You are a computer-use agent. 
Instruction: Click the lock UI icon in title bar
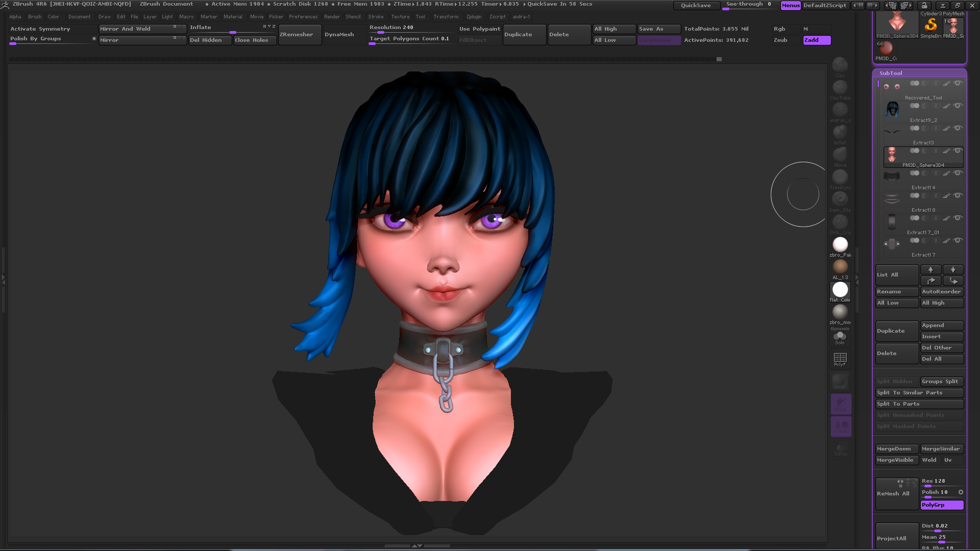[x=924, y=5]
